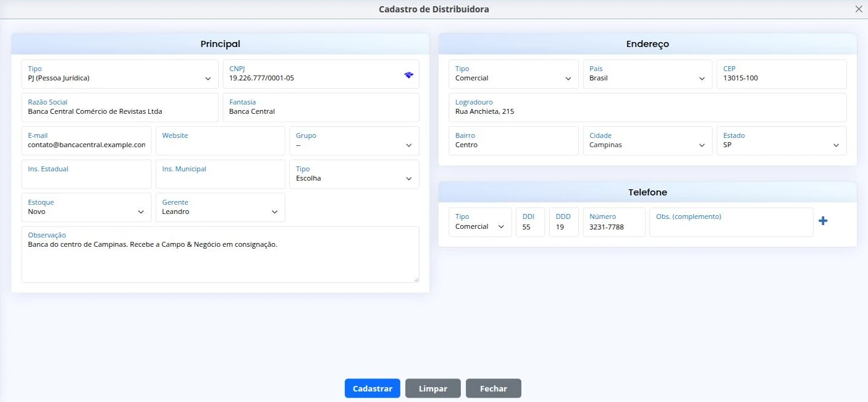Screen dimensions: 868x402
Task: Click the Cadastrar button
Action: [373, 388]
